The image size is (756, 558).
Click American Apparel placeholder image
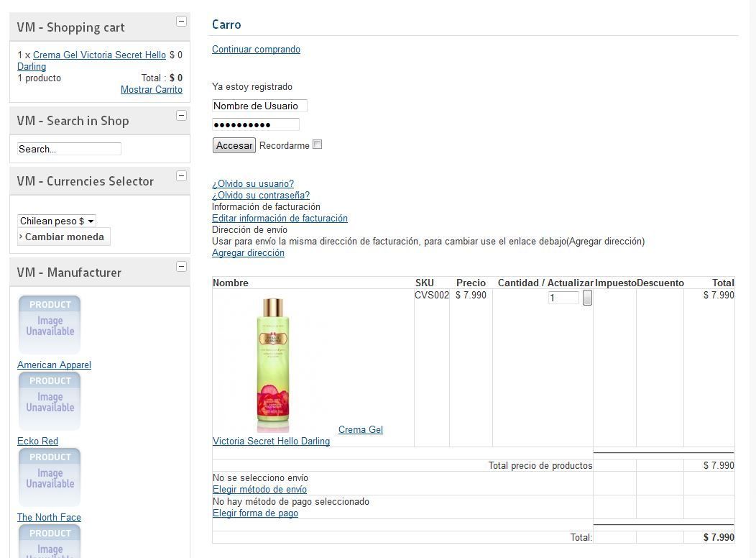click(x=49, y=324)
